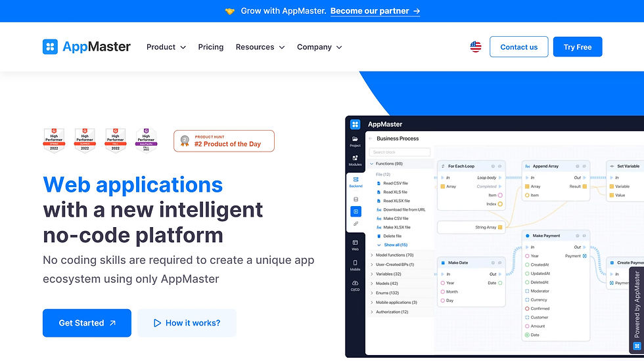Click the Make Payment block icon
The image size is (644, 361).
pyautogui.click(x=527, y=236)
